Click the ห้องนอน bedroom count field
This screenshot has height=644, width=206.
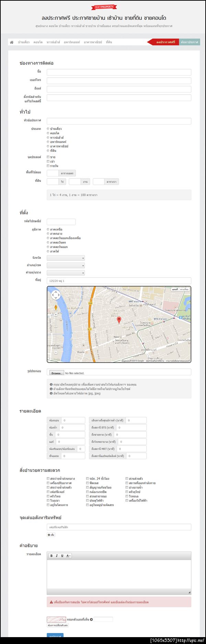pyautogui.click(x=73, y=420)
